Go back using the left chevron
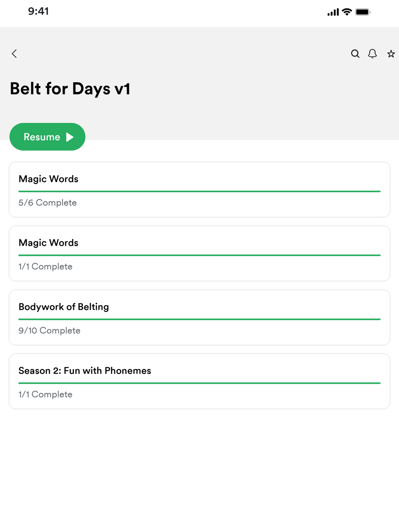This screenshot has width=399, height=532. (14, 54)
